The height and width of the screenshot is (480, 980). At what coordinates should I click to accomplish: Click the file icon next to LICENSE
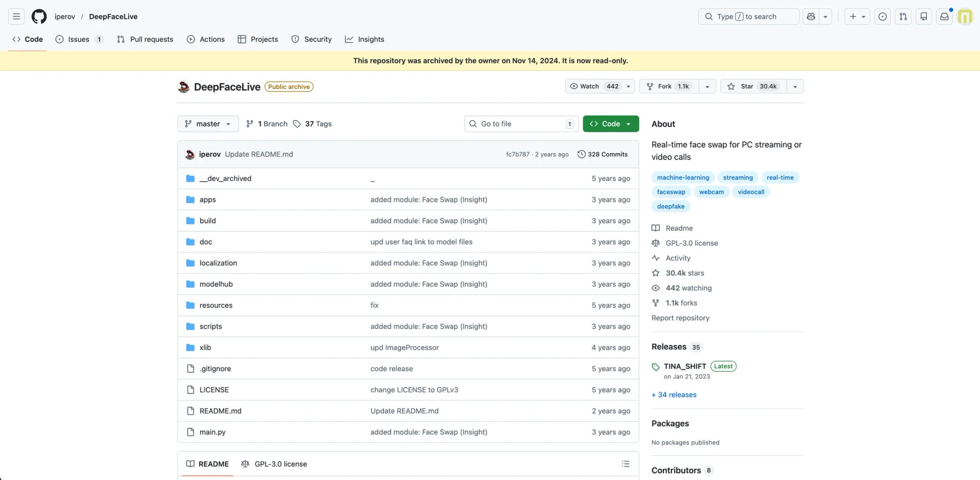190,390
